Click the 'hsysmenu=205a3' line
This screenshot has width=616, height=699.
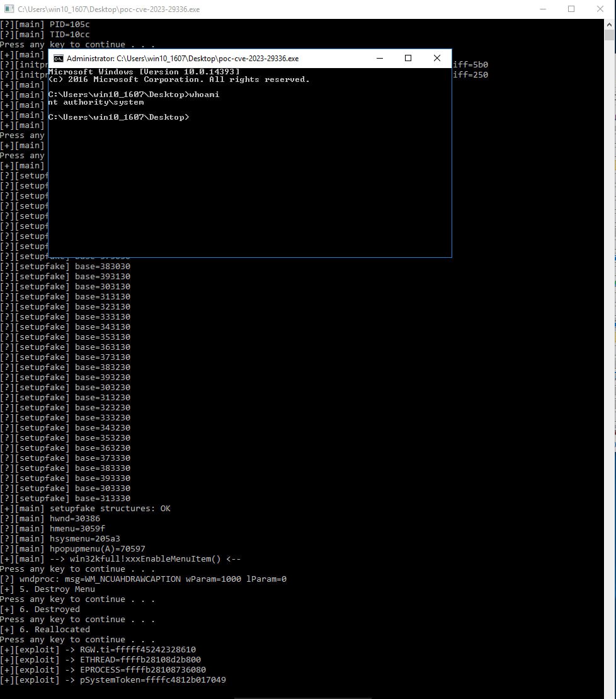pyautogui.click(x=60, y=539)
